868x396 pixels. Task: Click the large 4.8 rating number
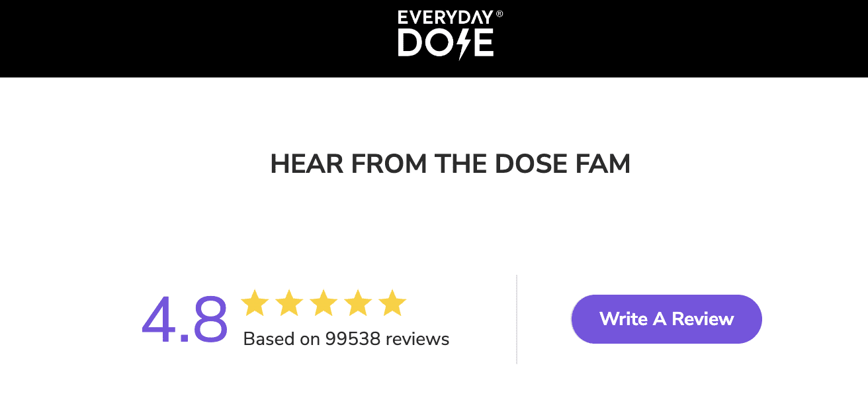click(x=185, y=321)
